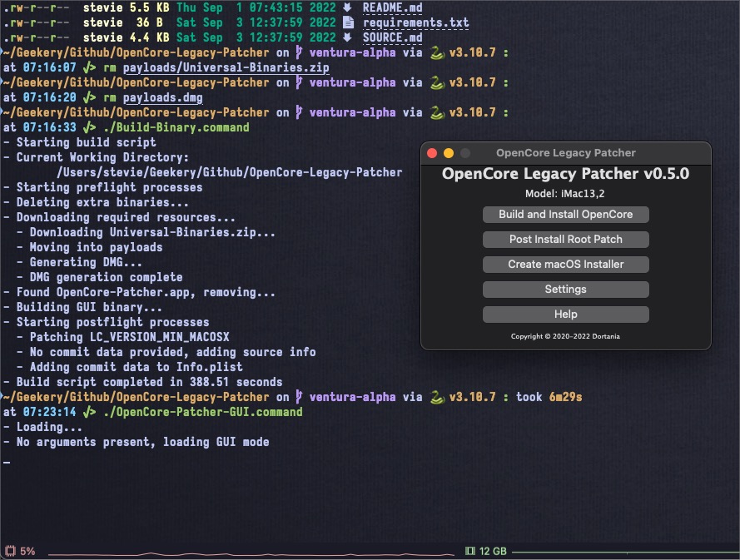Viewport: 740px width, 560px height.
Task: Click 'Starting postflight processes' output line
Action: coord(113,322)
